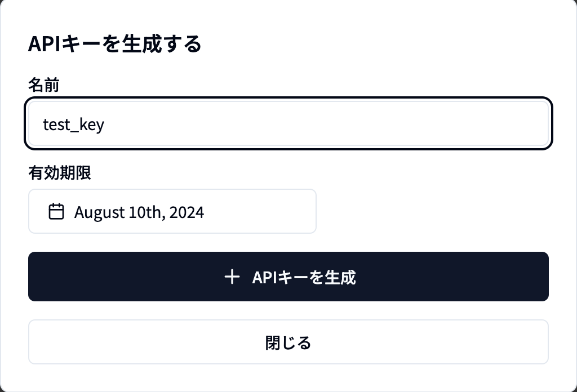Image resolution: width=577 pixels, height=392 pixels.
Task: Click the 名前 field label
Action: (44, 86)
